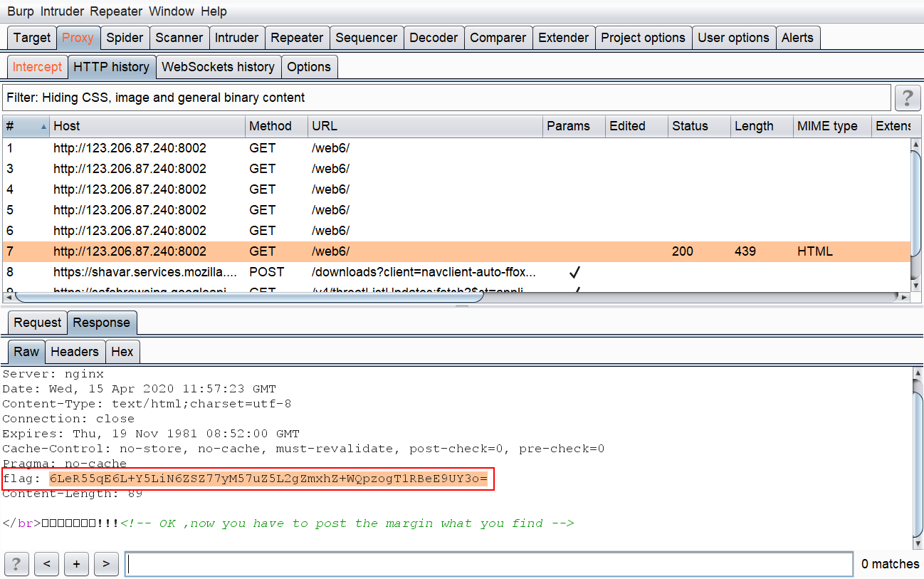Go to next search match arrow
This screenshot has height=579, width=924.
pyautogui.click(x=106, y=564)
